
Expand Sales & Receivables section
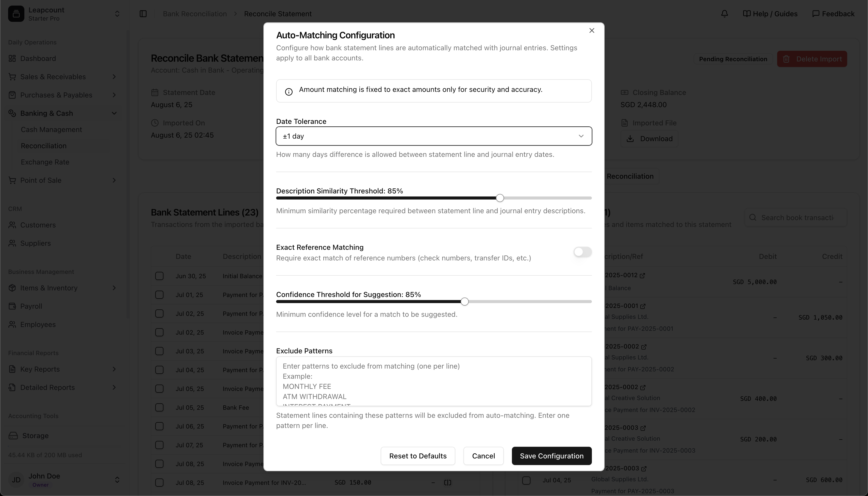[114, 77]
